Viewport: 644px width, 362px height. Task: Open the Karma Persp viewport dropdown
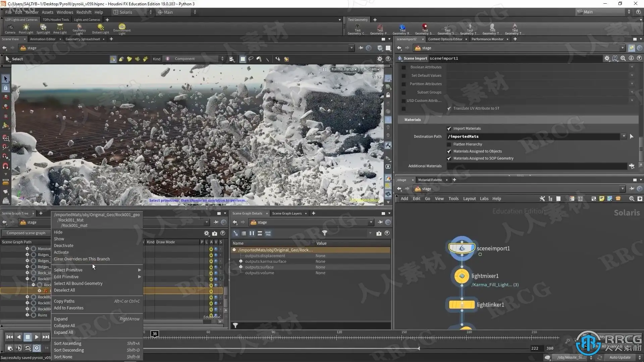[344, 69]
